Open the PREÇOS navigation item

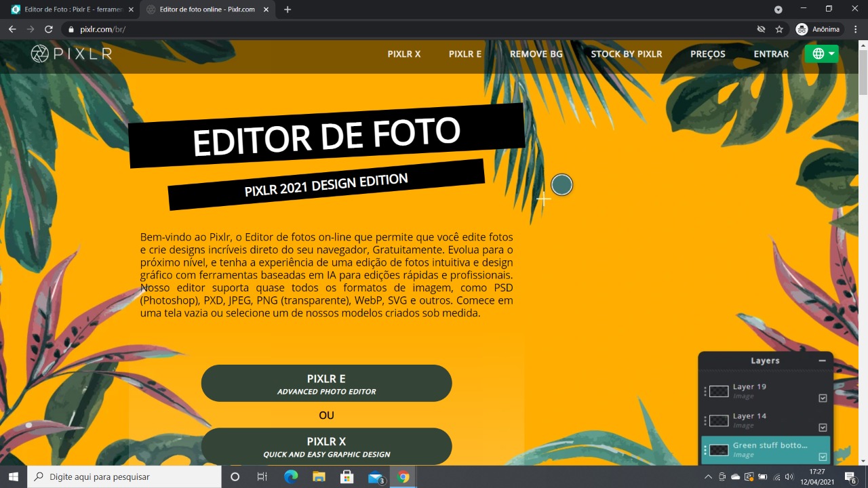point(708,54)
